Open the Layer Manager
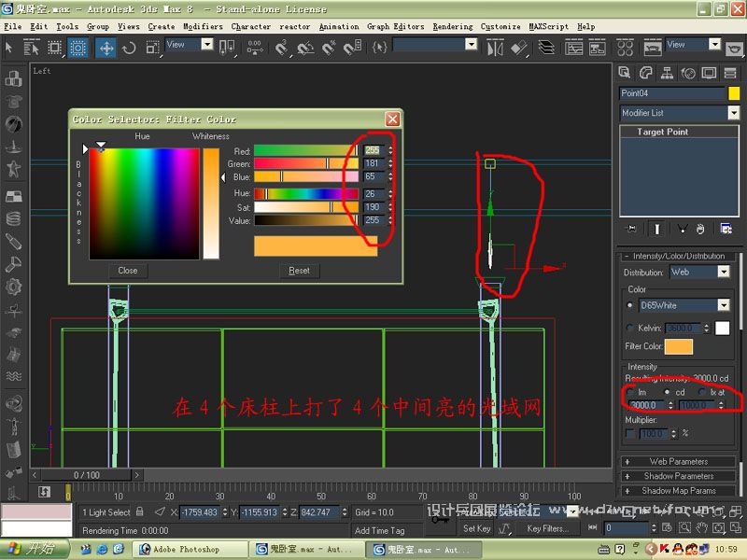Viewport: 747px width, 560px height. pos(546,48)
